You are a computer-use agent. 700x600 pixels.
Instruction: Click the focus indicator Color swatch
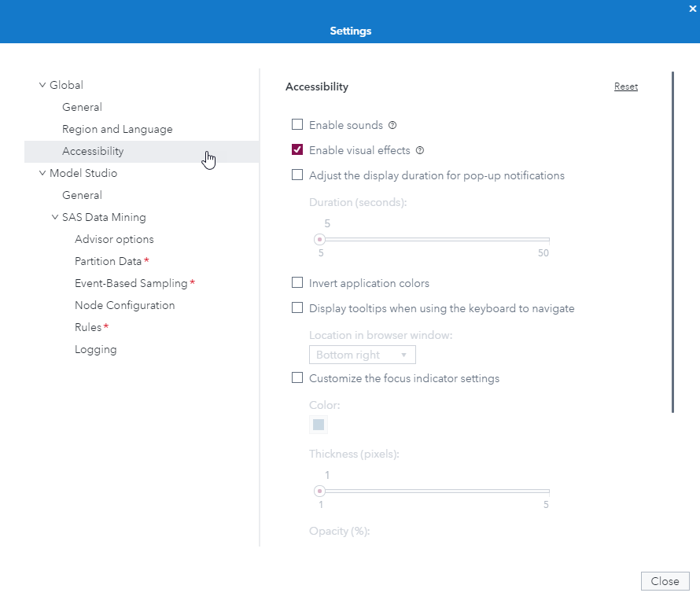pos(319,425)
